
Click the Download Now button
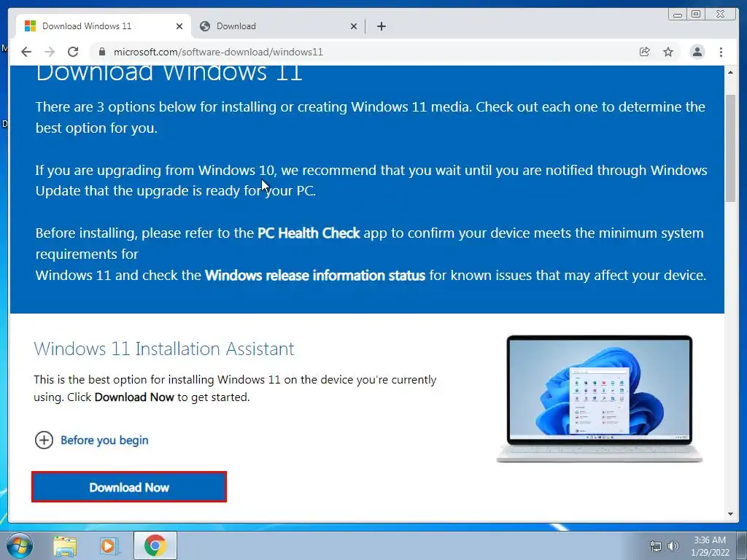129,486
